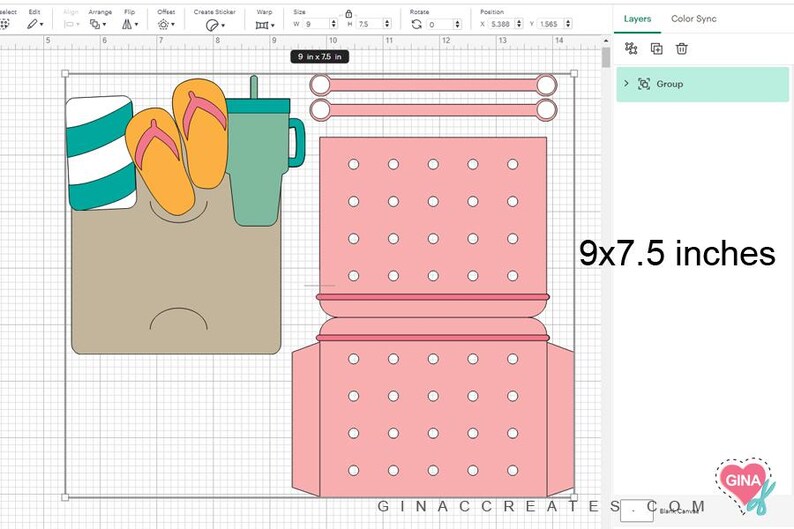Click the Select all icon
The image size is (794, 529).
tap(5, 24)
